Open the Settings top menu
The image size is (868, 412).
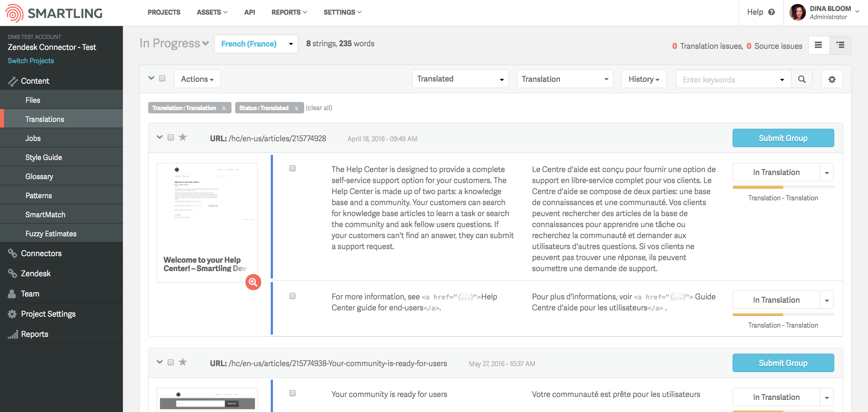click(x=342, y=12)
